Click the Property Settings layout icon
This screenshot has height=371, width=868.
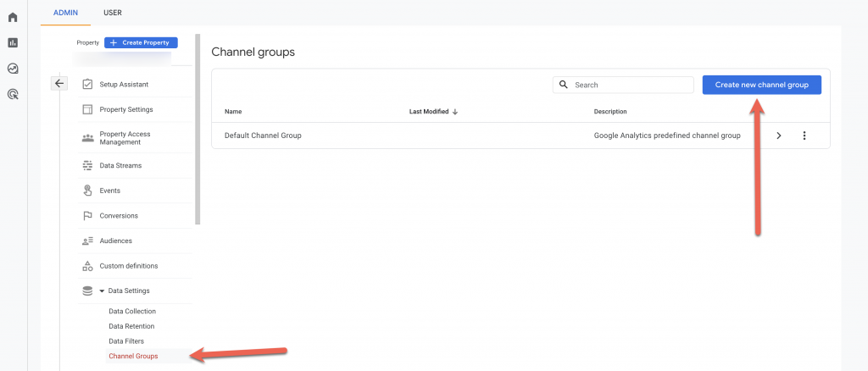87,109
